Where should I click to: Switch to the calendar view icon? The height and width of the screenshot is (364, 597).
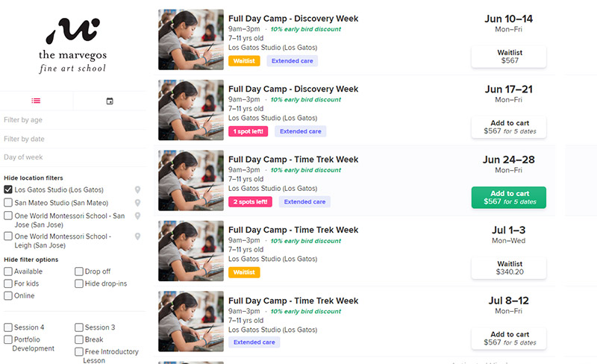pos(110,101)
